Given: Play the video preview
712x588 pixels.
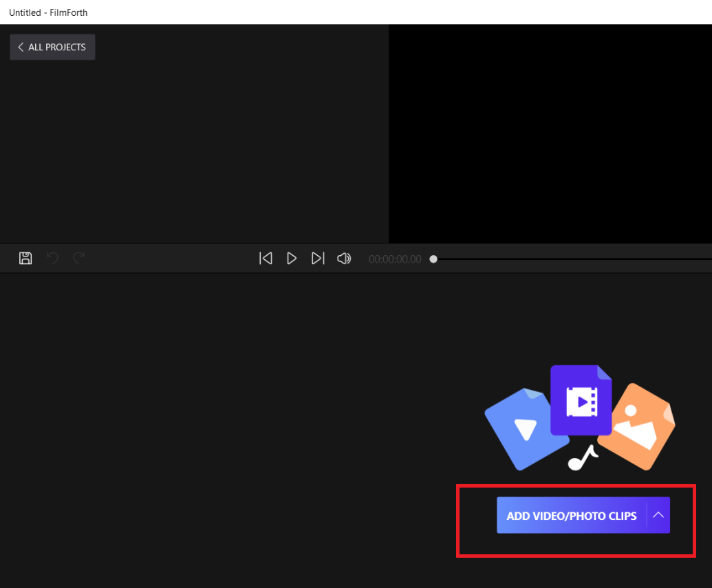Looking at the screenshot, I should click(292, 258).
